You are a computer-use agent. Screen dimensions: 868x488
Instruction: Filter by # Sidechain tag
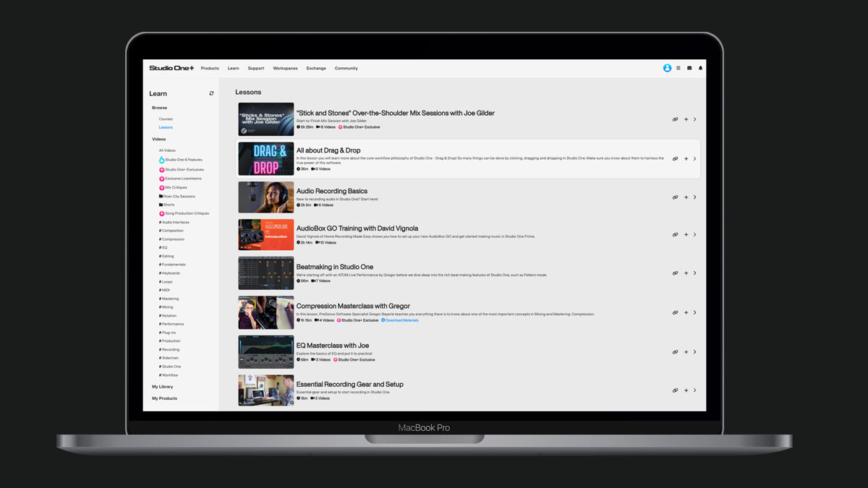pos(169,358)
